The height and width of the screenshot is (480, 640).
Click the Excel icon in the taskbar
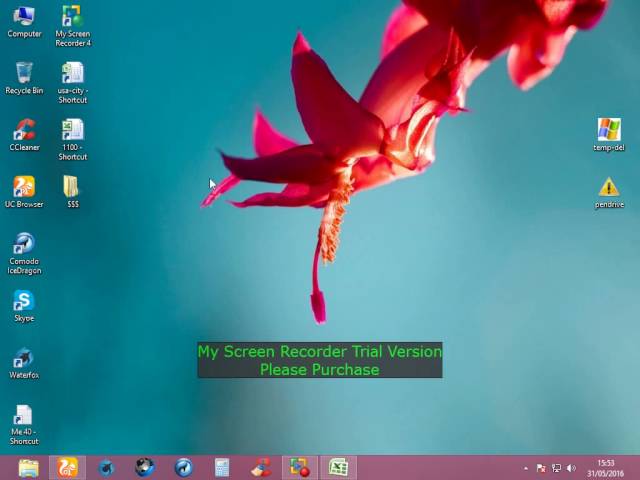[x=338, y=468]
